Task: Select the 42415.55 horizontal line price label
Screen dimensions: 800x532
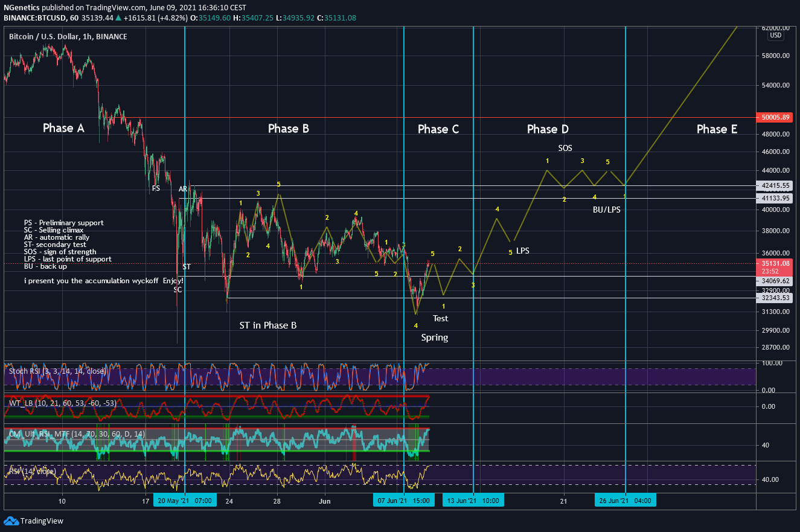Action: pyautogui.click(x=773, y=186)
